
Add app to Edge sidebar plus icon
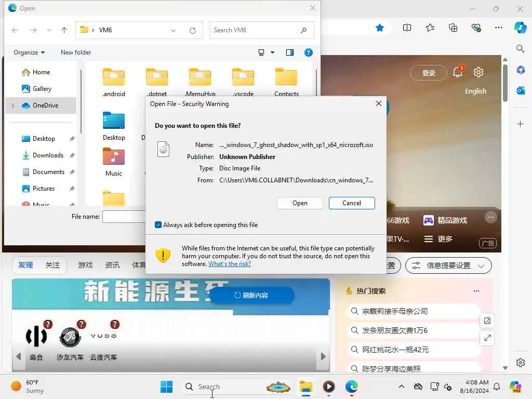[x=520, y=124]
